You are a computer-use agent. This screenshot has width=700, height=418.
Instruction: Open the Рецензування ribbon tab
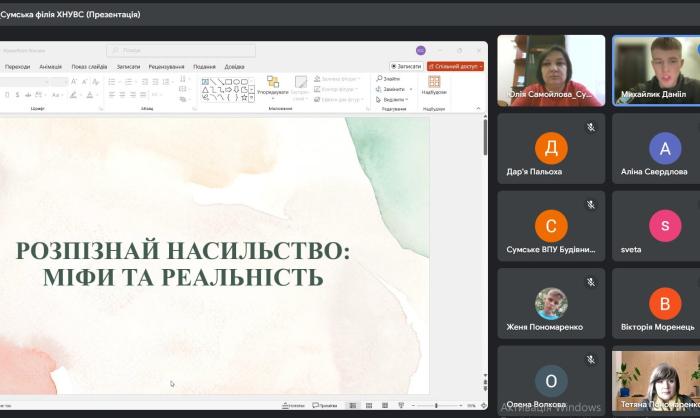[x=166, y=66]
